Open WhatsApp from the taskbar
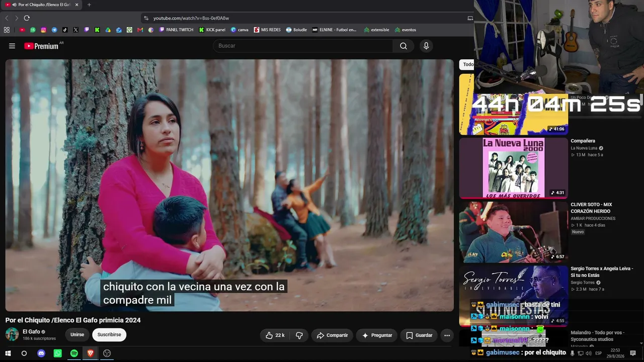 (57, 353)
